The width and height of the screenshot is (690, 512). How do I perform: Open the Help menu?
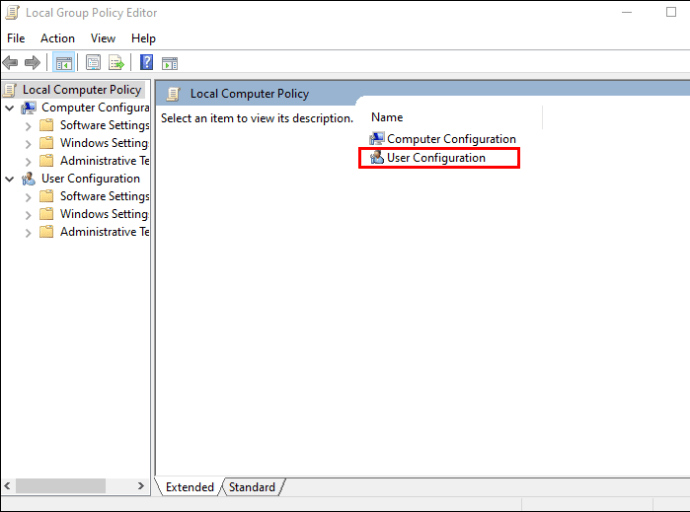point(143,38)
